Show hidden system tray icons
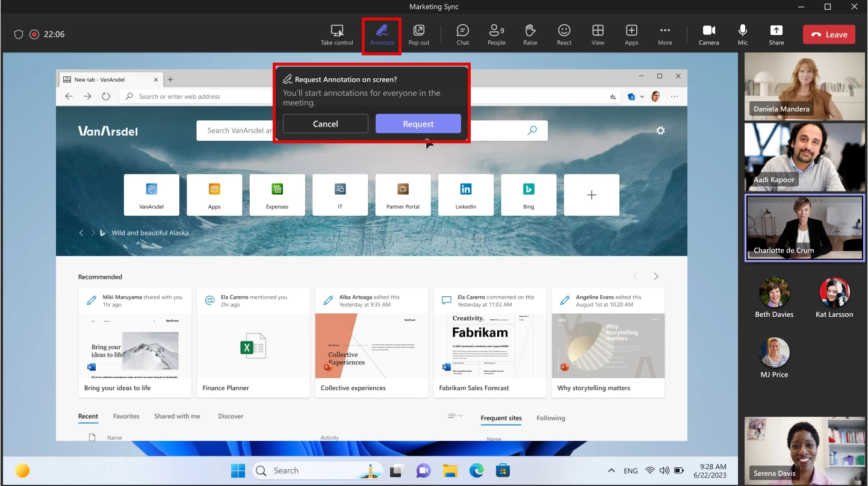 click(x=612, y=470)
